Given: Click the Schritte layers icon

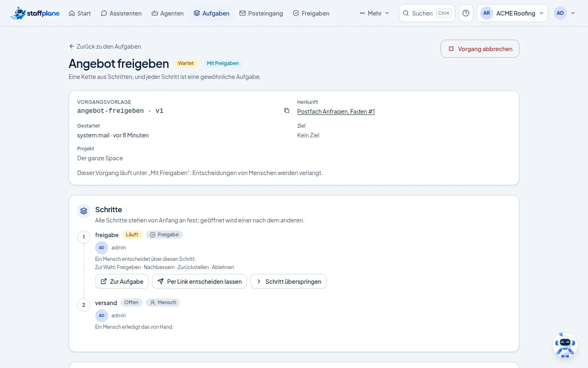Looking at the screenshot, I should pyautogui.click(x=84, y=211).
